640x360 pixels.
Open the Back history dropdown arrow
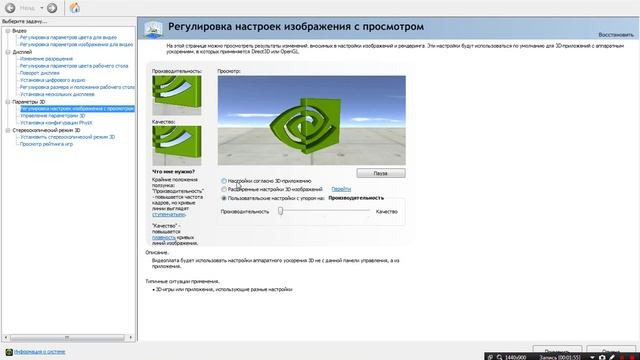(x=42, y=8)
